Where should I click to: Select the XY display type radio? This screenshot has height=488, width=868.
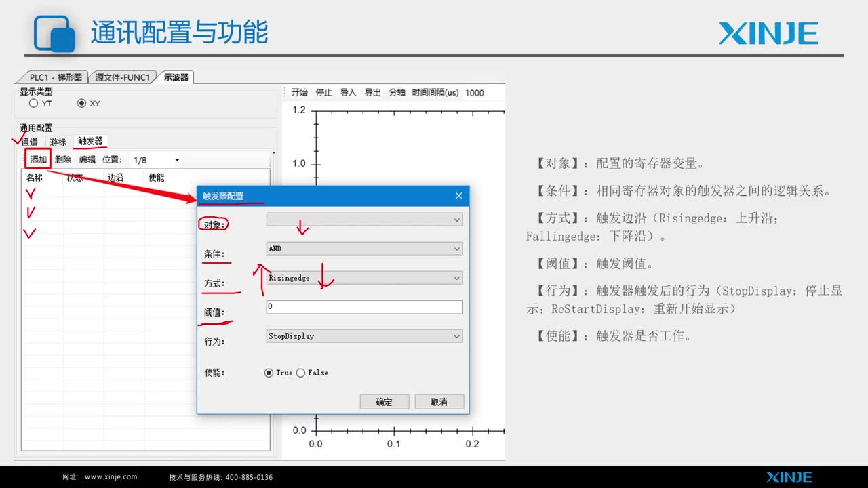[x=82, y=104]
